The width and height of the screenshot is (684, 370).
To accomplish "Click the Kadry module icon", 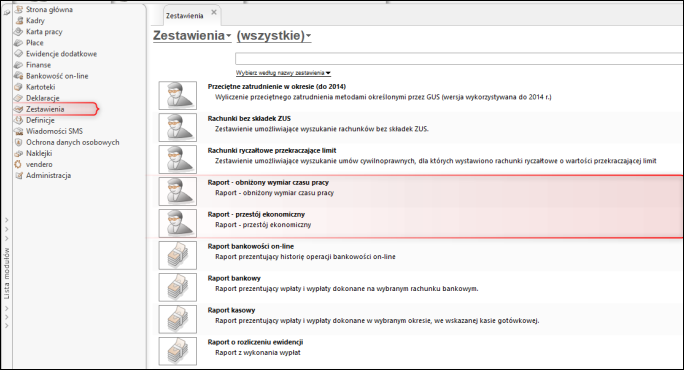I will pos(19,21).
